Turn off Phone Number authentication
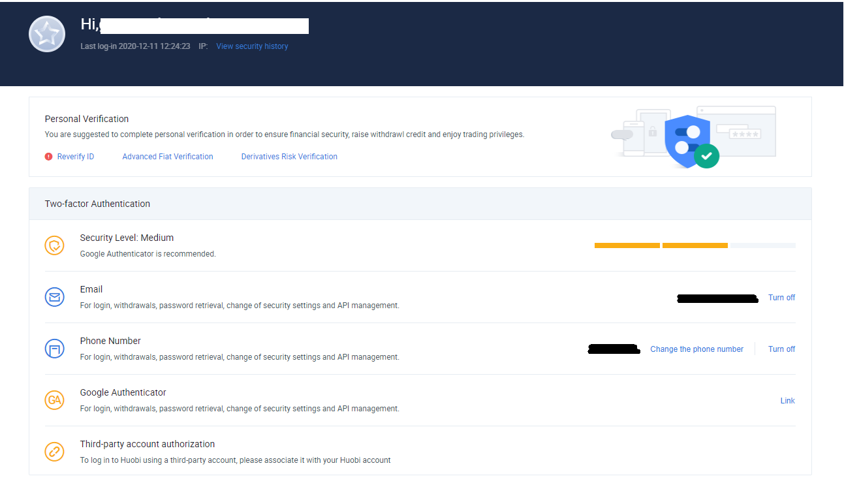 781,349
